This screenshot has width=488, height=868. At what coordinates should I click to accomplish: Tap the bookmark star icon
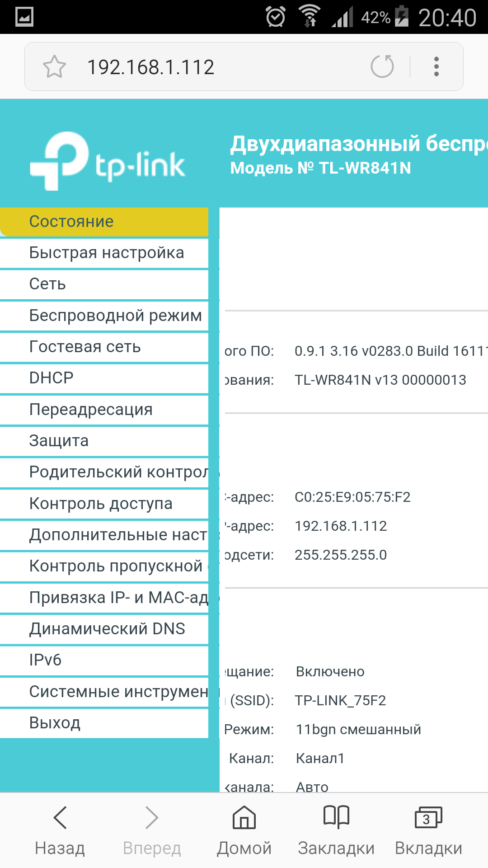point(54,67)
